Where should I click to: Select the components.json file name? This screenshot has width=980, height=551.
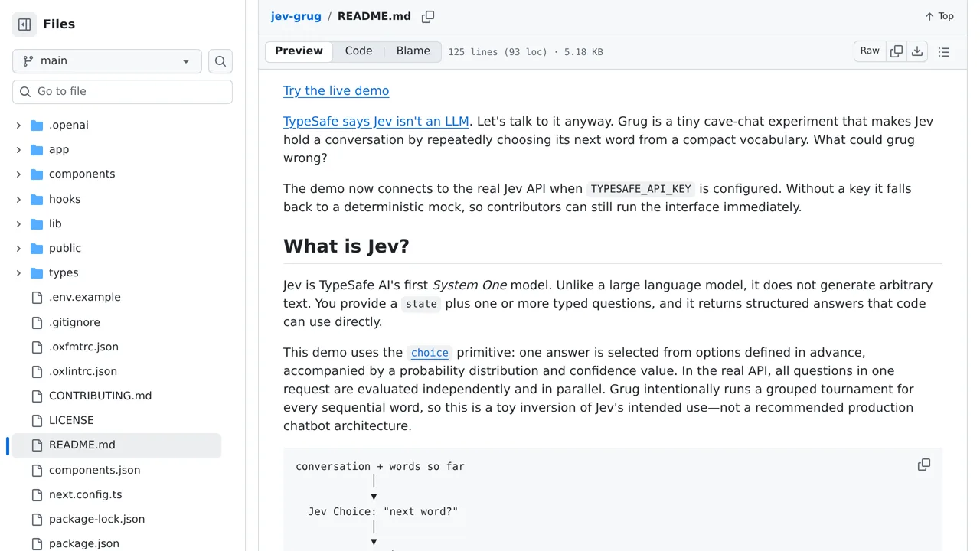94,470
